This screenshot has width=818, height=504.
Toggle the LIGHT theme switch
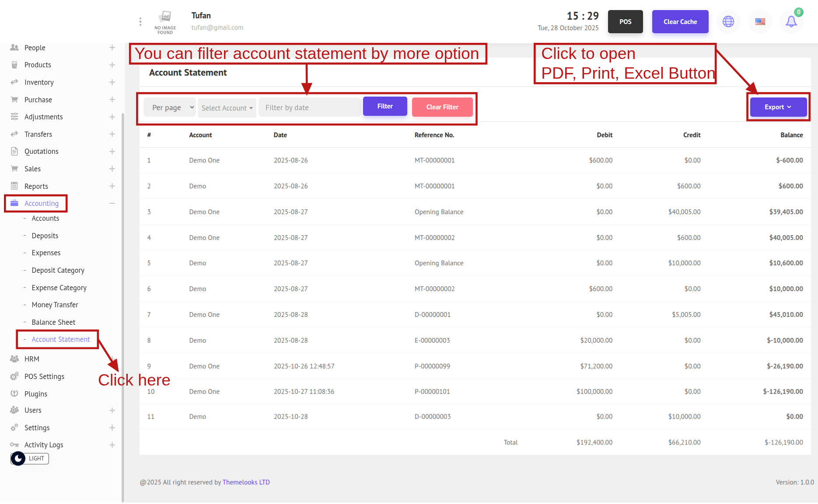(x=30, y=458)
